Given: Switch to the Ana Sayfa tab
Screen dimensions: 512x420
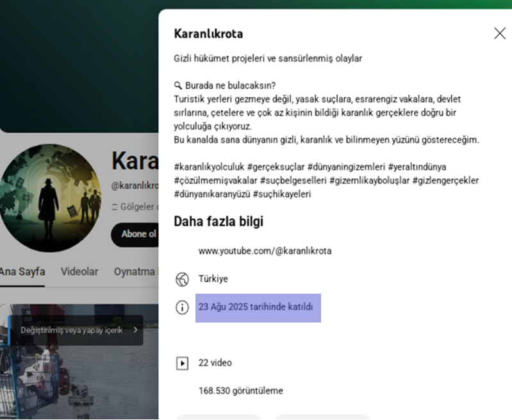Looking at the screenshot, I should (22, 271).
